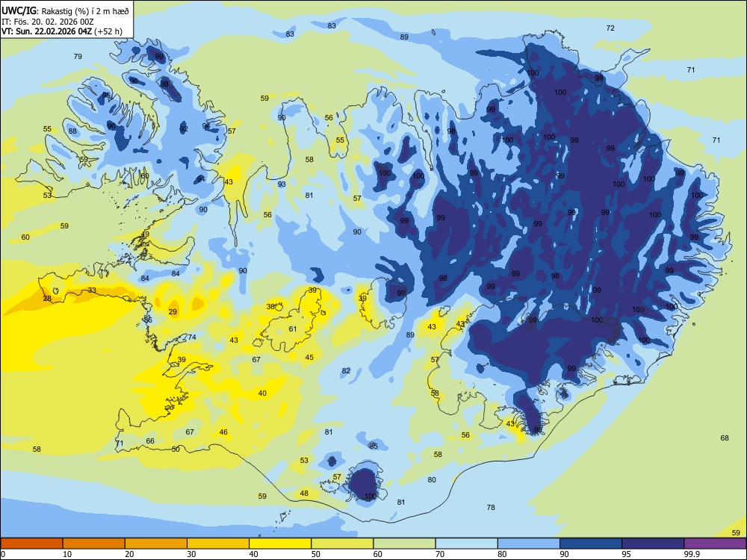Image resolution: width=747 pixels, height=560 pixels.
Task: Click the '38' humidity reading
Action: tap(270, 307)
